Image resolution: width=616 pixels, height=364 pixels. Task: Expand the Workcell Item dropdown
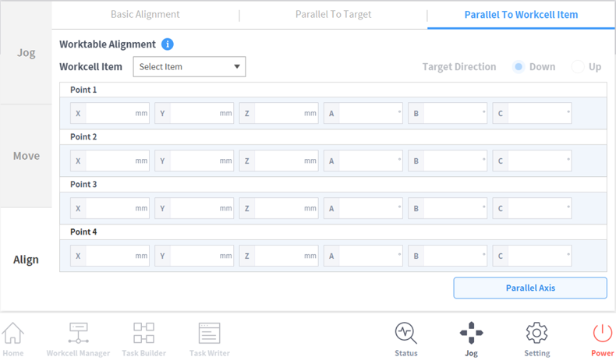tap(189, 67)
